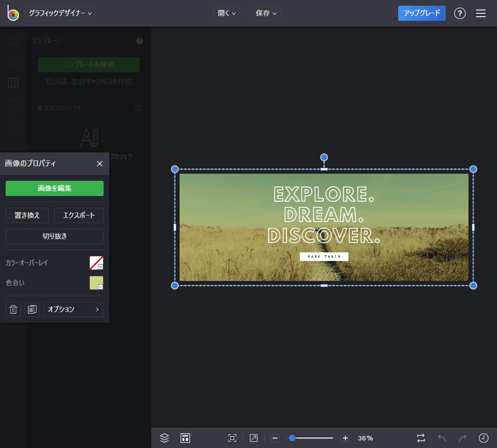Duplicate image with the copy icon
497x448 pixels.
pyautogui.click(x=32, y=310)
